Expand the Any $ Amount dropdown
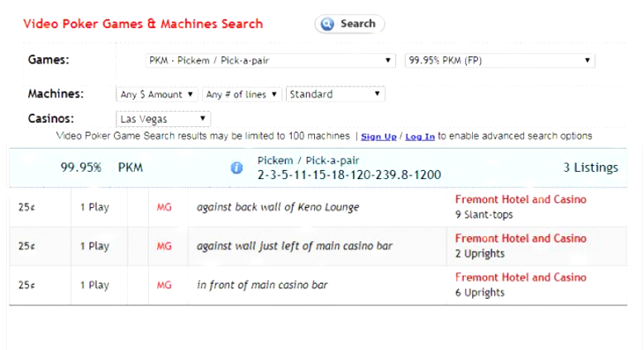Image resolution: width=644 pixels, height=350 pixels. [157, 94]
